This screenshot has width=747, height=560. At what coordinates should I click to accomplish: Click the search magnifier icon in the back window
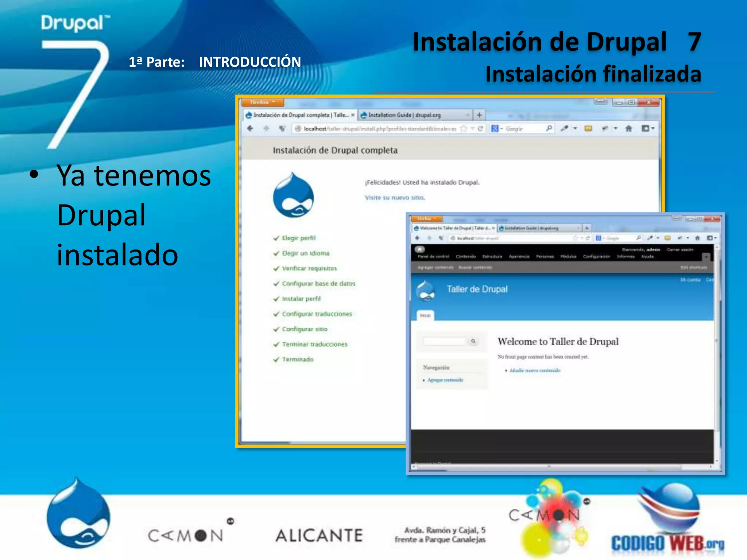[x=549, y=128]
